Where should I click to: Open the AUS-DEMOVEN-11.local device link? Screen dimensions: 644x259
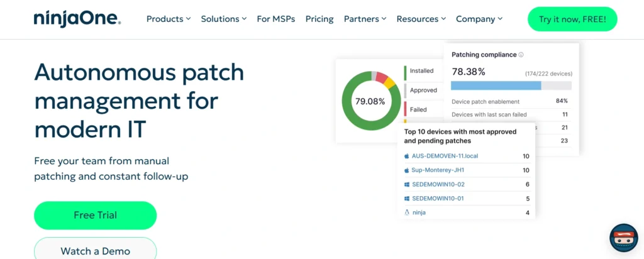445,156
